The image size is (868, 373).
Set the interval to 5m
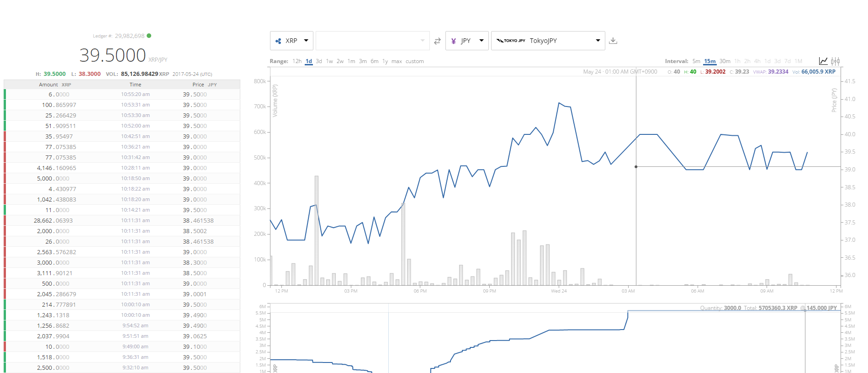click(696, 61)
